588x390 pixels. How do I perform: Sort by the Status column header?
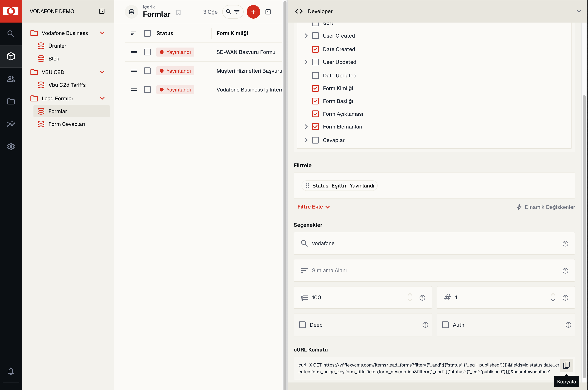pos(165,33)
